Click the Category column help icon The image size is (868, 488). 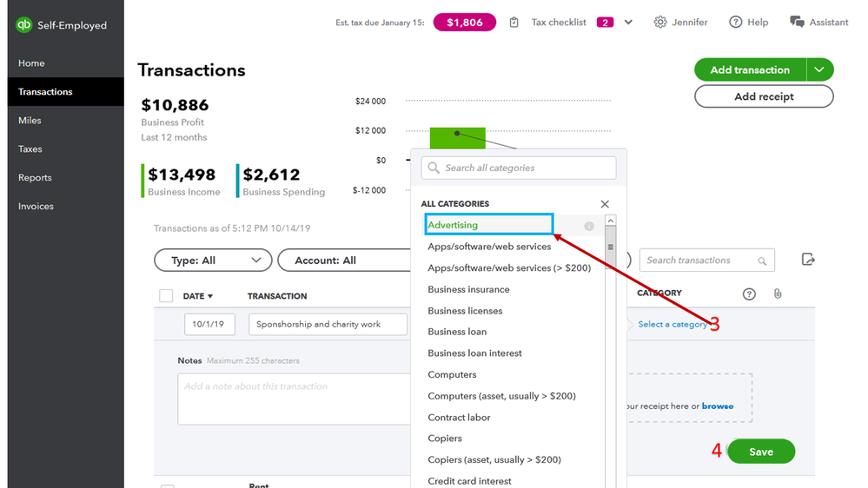tap(749, 294)
